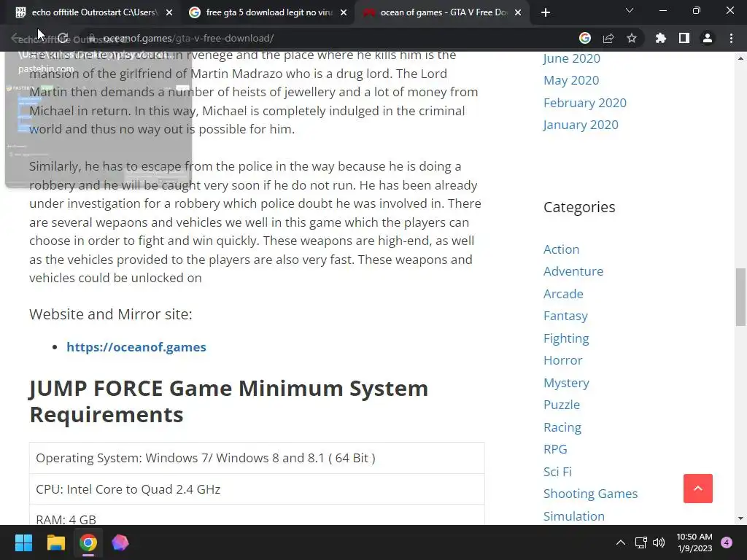Image resolution: width=747 pixels, height=560 pixels.
Task: Open the Fighting category
Action: pos(566,338)
